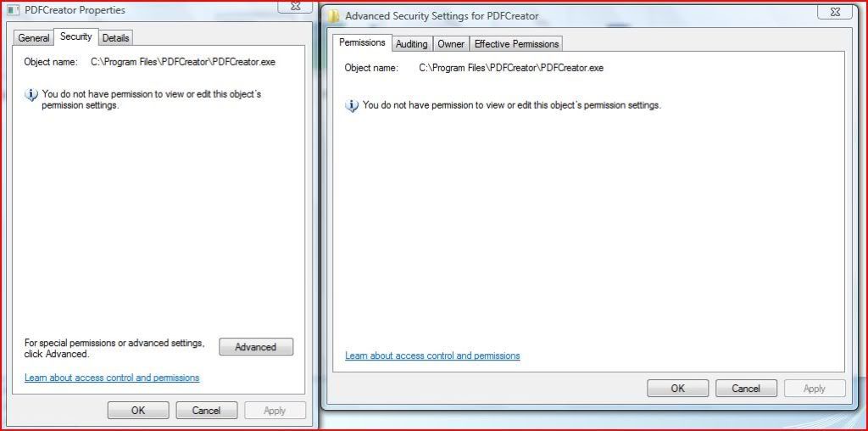Switch to the Auditing tab
Image resolution: width=868 pixels, height=431 pixels.
(x=411, y=44)
